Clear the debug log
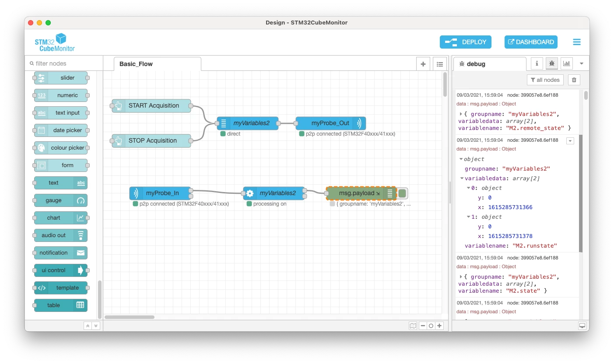 click(x=574, y=80)
